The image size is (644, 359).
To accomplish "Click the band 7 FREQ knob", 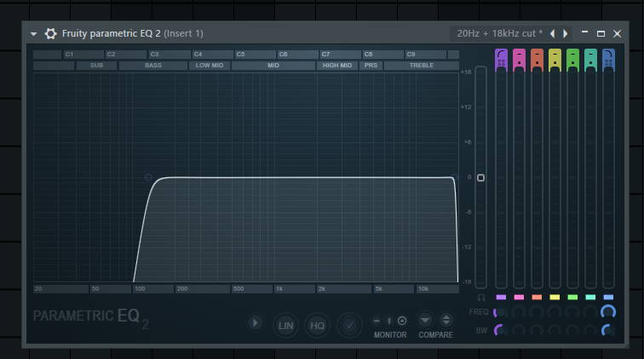I will (x=608, y=312).
